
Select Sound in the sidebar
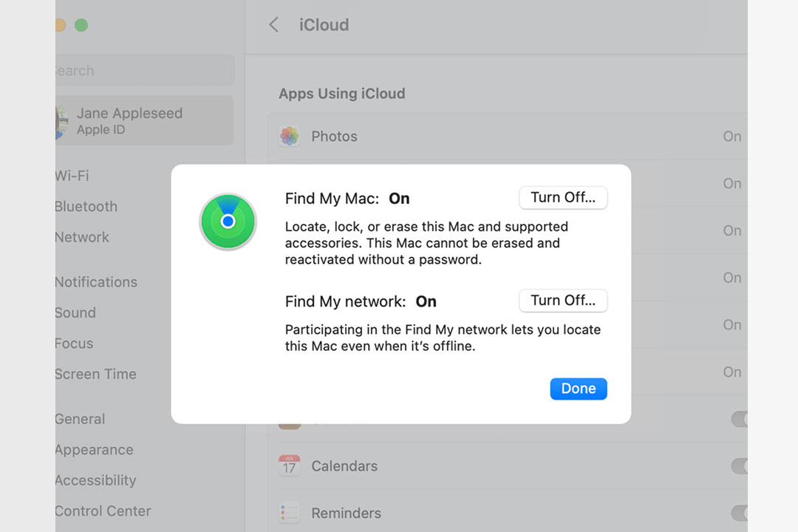(x=75, y=313)
